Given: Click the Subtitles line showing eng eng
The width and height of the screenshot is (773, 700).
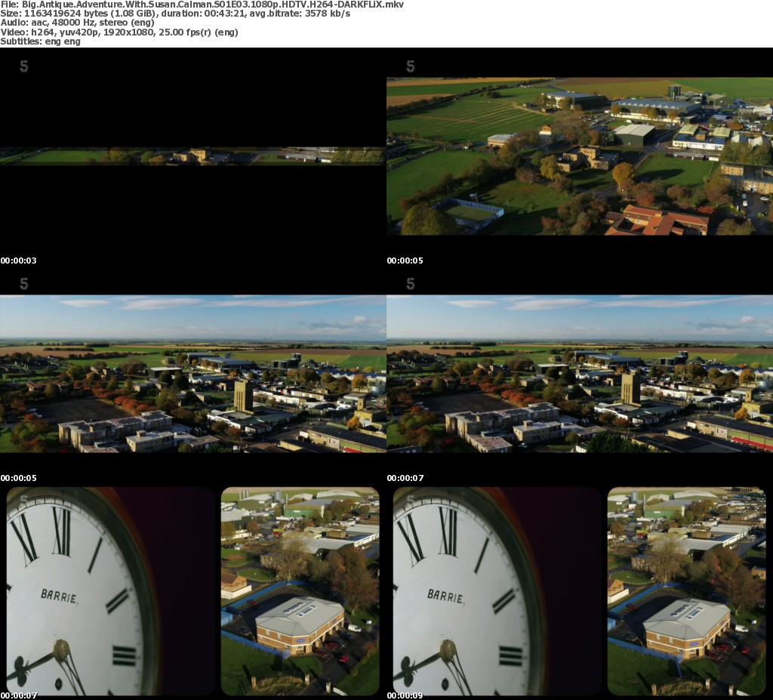Looking at the screenshot, I should (40, 41).
